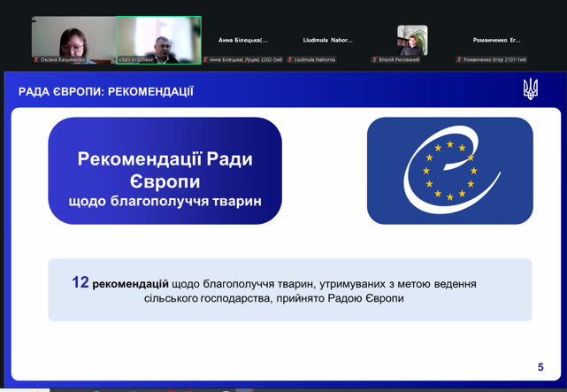Click muted mic icon beside Оксана Касьяненко
Viewport: 567px width, 392px height.
pos(36,59)
